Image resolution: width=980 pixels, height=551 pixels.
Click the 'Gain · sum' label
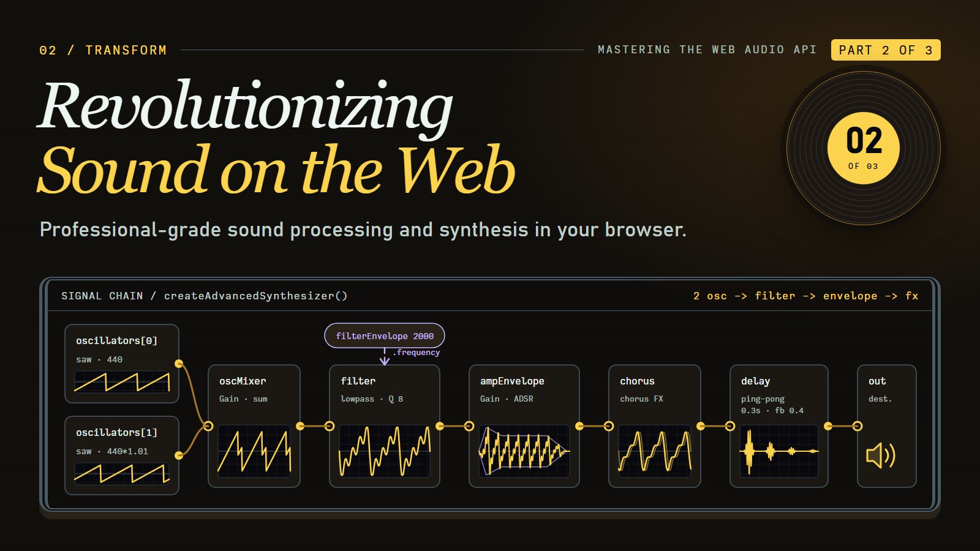(x=243, y=399)
